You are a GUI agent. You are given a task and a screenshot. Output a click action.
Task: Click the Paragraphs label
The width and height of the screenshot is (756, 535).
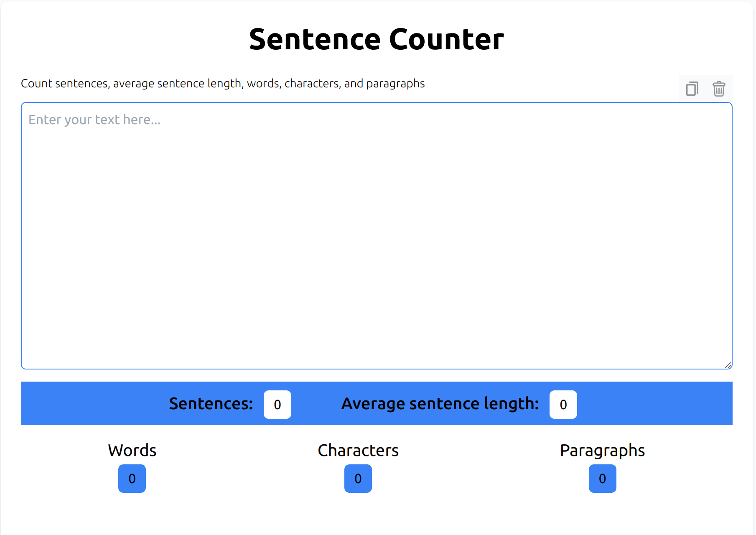pos(602,451)
